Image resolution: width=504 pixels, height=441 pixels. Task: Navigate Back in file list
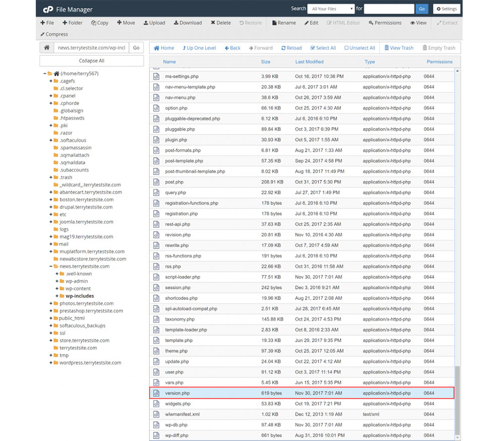point(232,48)
